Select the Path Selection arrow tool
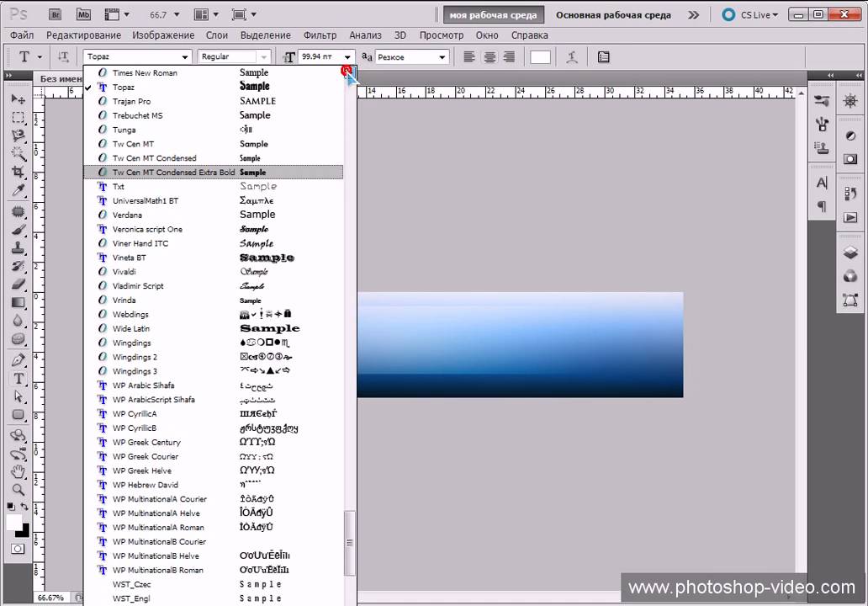The height and width of the screenshot is (606, 868). [x=19, y=396]
